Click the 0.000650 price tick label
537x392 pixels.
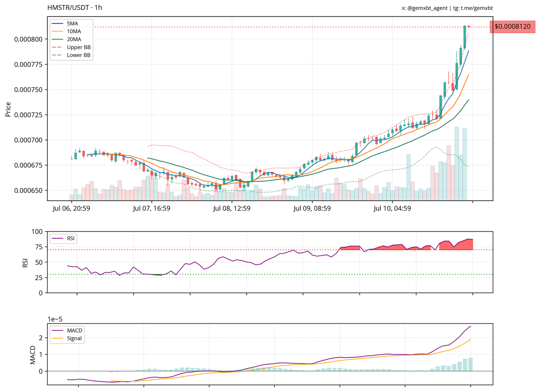pyautogui.click(x=29, y=191)
